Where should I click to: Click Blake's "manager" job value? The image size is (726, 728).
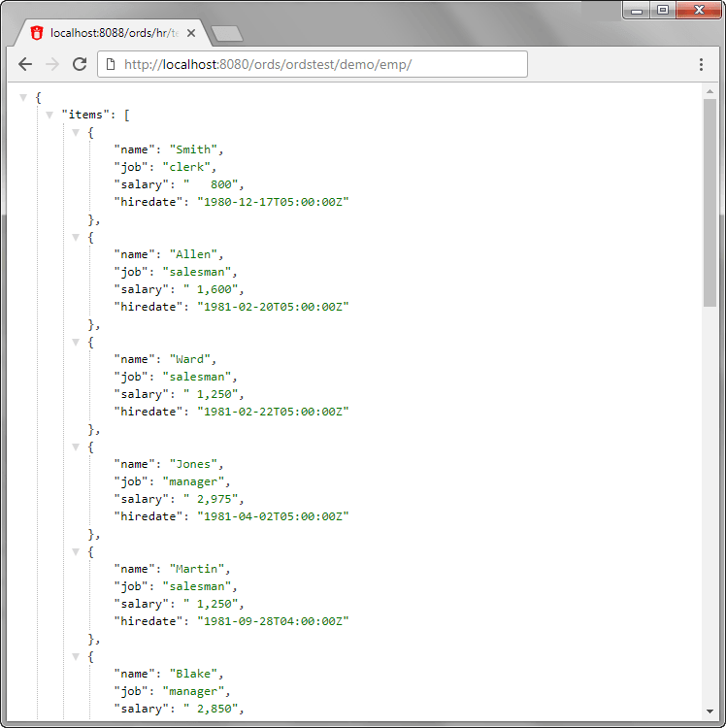click(193, 691)
